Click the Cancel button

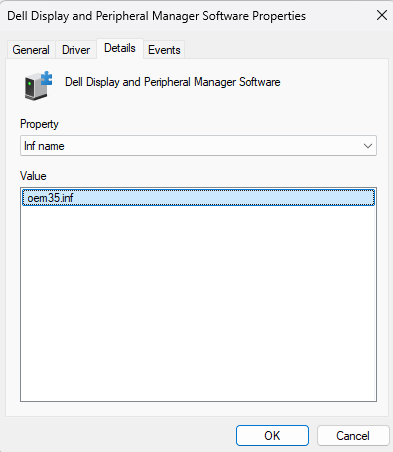click(x=353, y=435)
